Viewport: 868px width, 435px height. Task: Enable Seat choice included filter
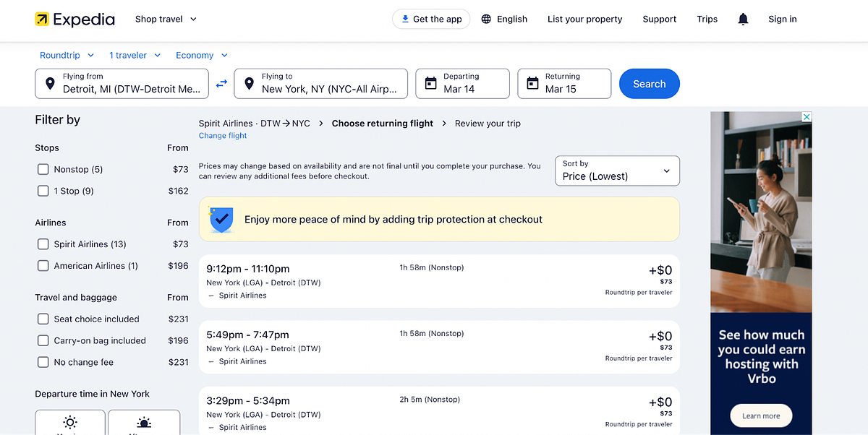43,319
